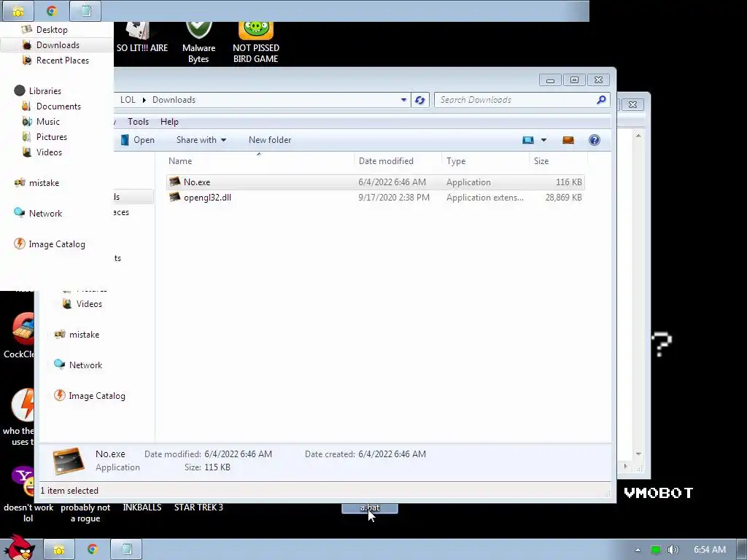747x560 pixels.
Task: Sort by the Type column header
Action: pyautogui.click(x=485, y=161)
